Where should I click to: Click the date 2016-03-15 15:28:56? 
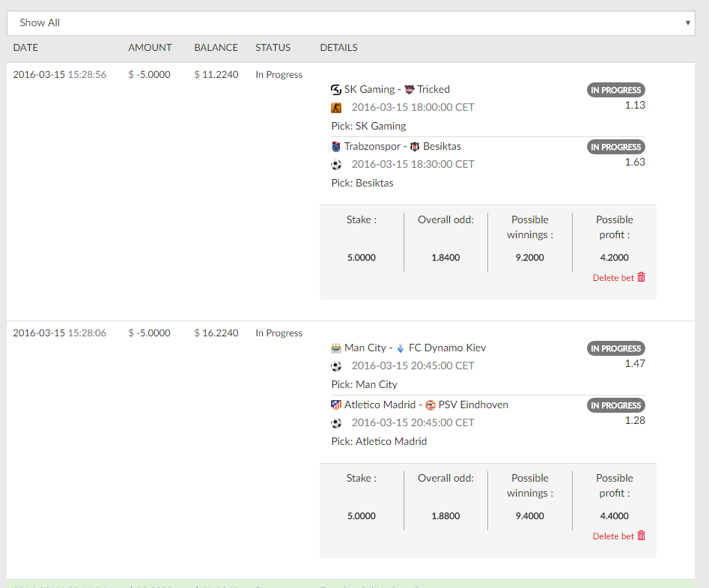[60, 75]
